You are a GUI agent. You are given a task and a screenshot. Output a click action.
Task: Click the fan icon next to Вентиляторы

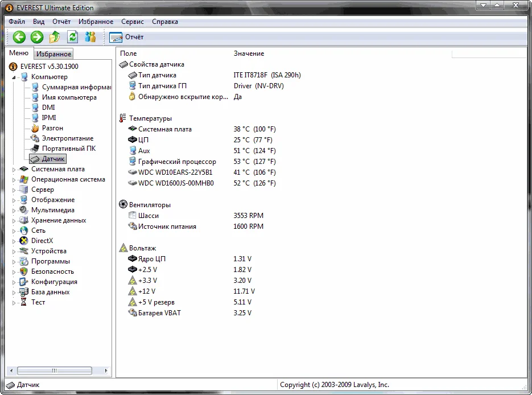(123, 205)
